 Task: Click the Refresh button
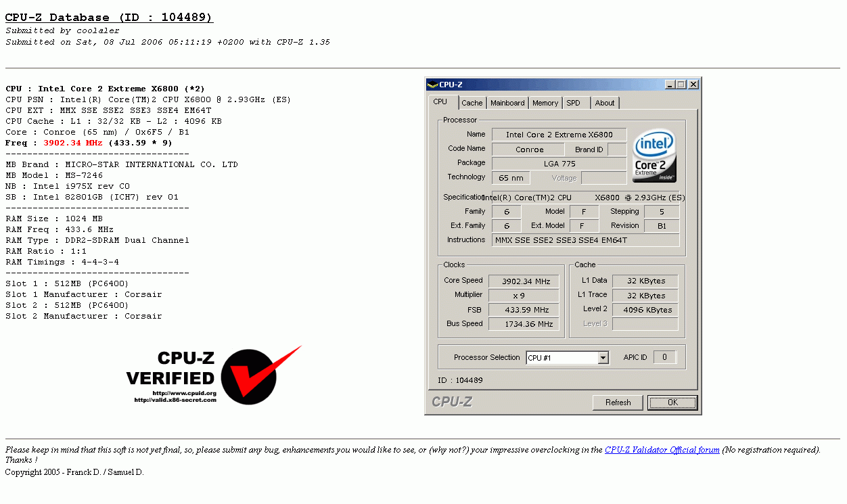point(618,403)
